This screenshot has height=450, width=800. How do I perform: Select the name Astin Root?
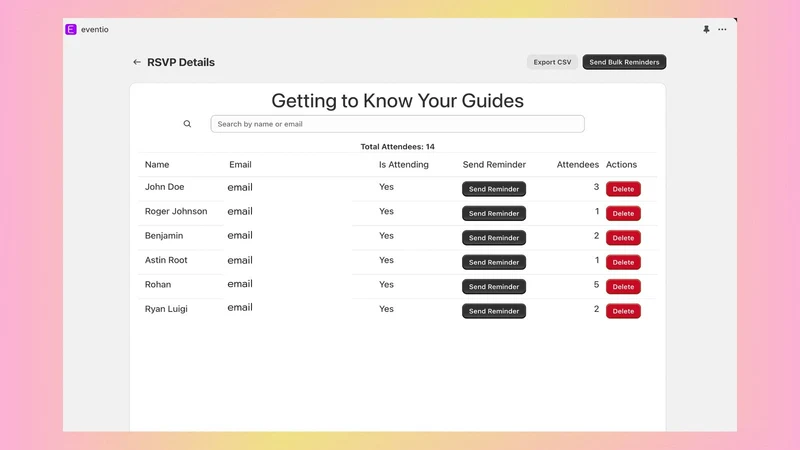(166, 260)
